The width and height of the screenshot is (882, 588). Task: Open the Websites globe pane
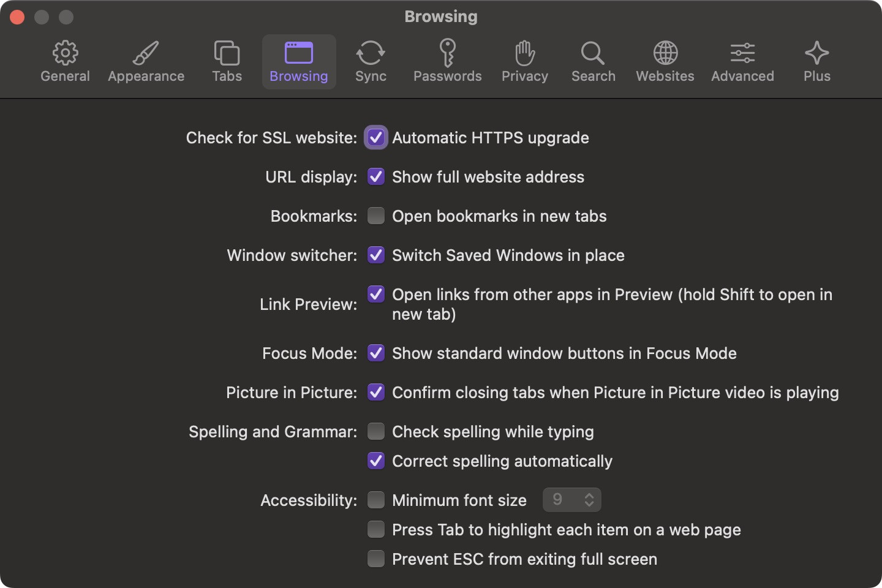coord(665,62)
